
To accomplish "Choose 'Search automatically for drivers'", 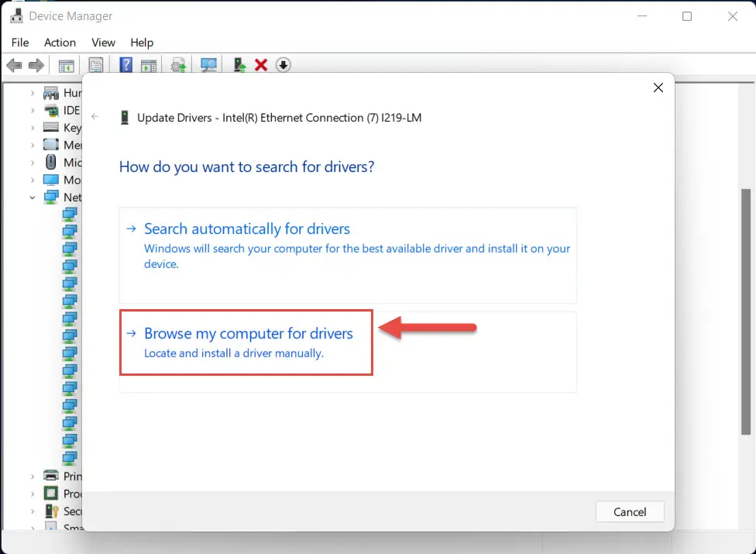I will coord(348,255).
